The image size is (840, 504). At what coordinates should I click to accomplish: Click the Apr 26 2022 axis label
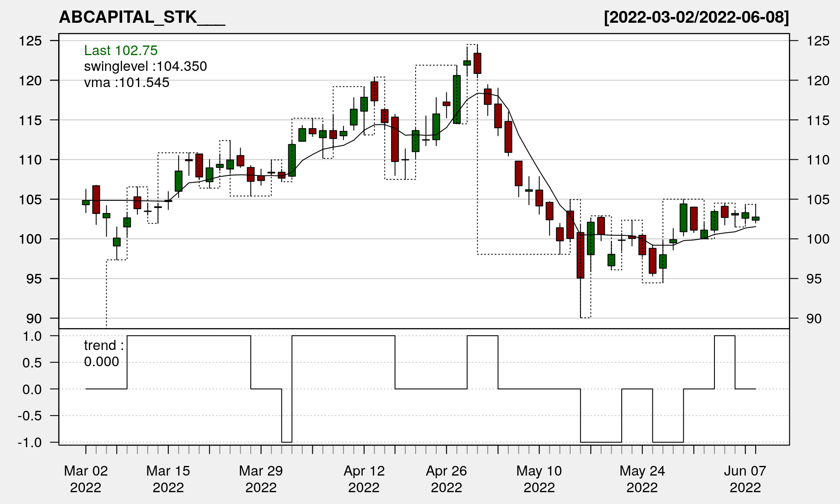446,479
